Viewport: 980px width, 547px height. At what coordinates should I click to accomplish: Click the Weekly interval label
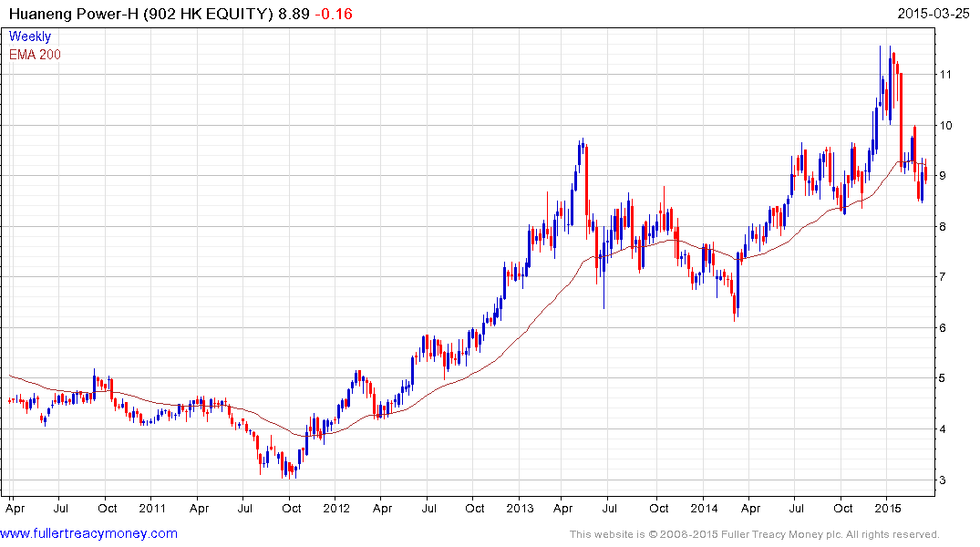click(x=30, y=36)
